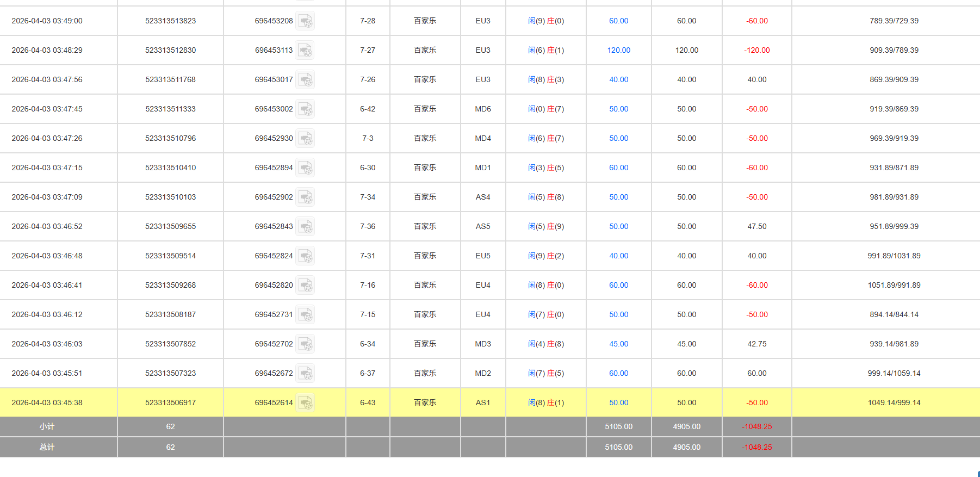Screen dimensions: 980x477
Task: Open the replay icon beside round 696453208
Action: (x=305, y=21)
